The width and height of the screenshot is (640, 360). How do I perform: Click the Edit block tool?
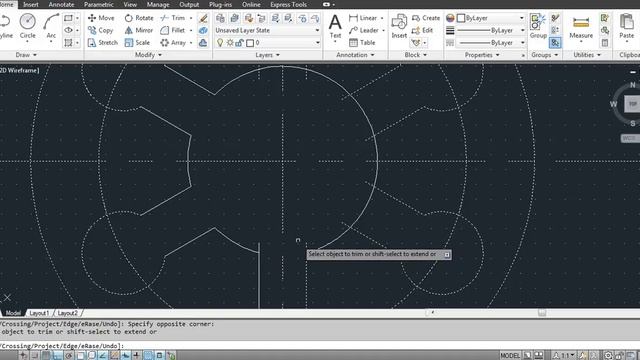[x=422, y=30]
